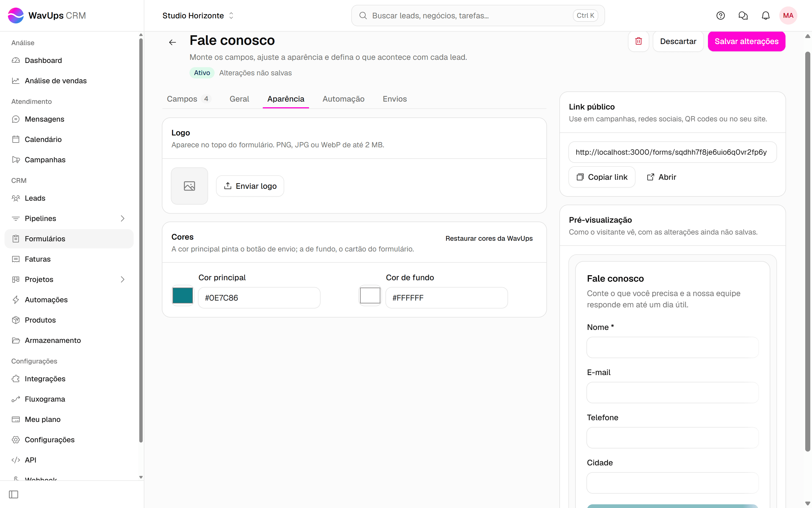Open Integrações in the sidebar
812x508 pixels.
click(x=69, y=379)
